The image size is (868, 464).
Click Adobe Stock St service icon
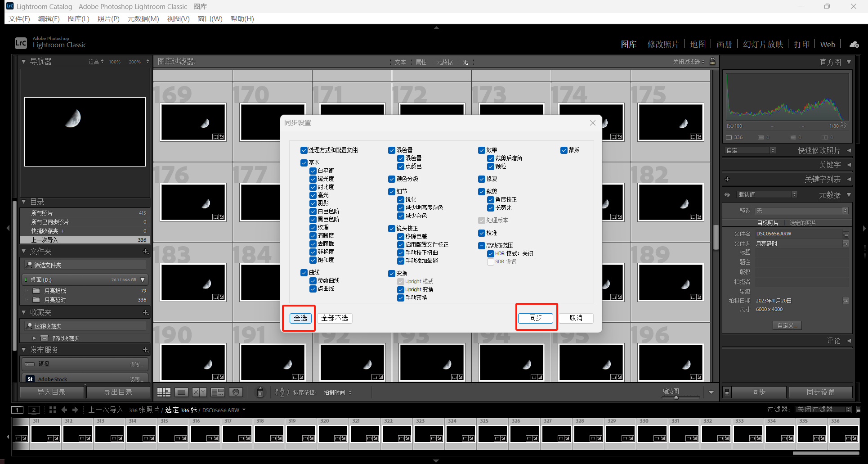point(30,379)
